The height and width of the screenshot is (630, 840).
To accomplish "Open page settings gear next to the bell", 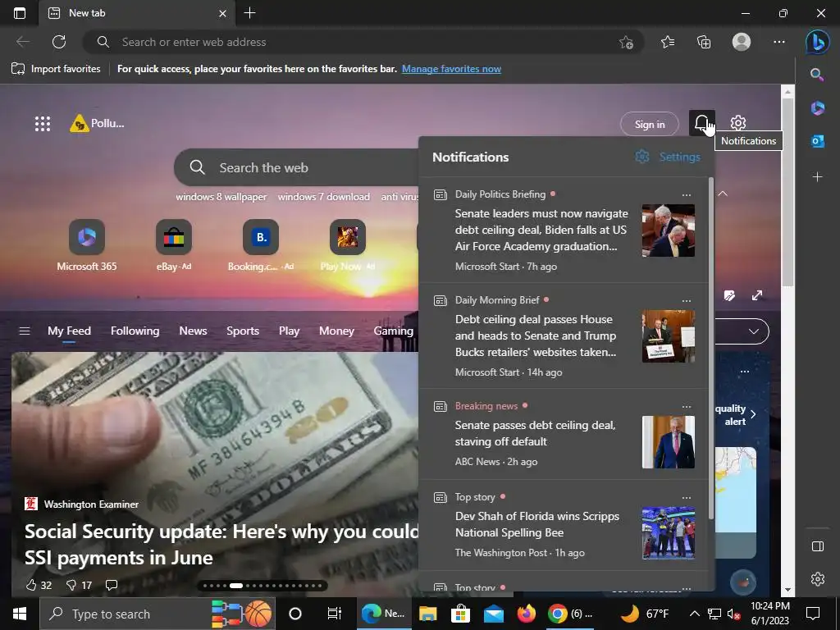I will pyautogui.click(x=738, y=123).
